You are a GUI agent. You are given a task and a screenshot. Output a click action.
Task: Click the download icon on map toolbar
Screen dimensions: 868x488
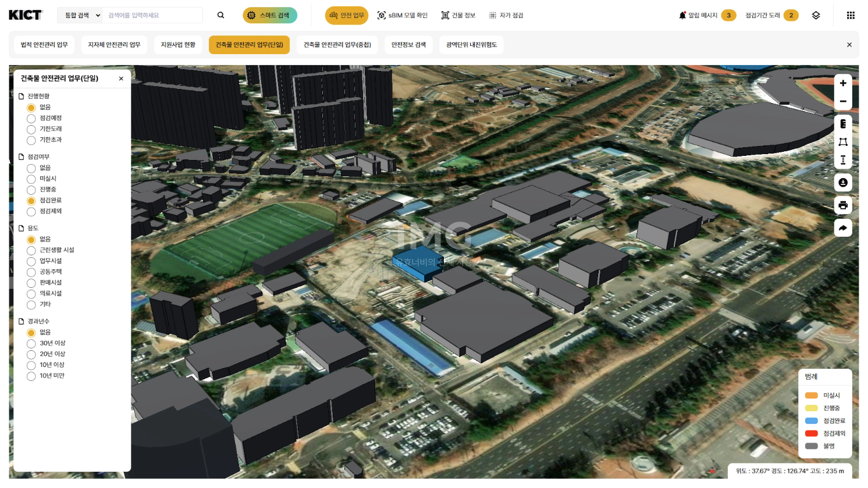pos(843,183)
